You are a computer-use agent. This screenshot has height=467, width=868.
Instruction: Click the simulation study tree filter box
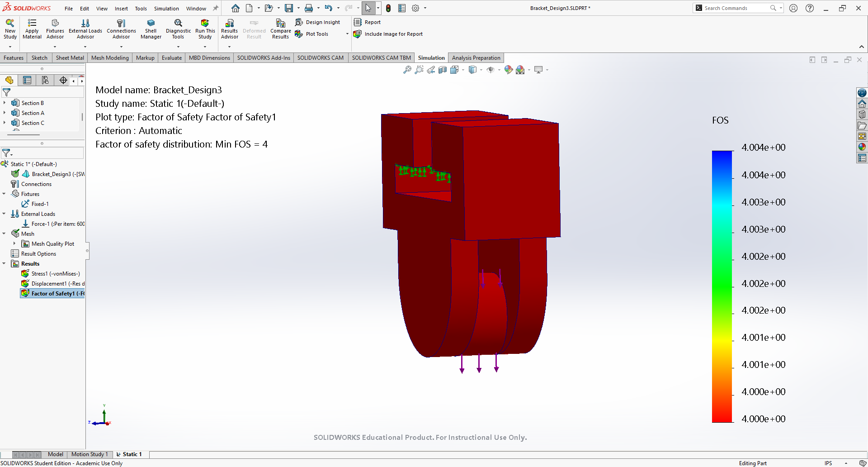43,153
